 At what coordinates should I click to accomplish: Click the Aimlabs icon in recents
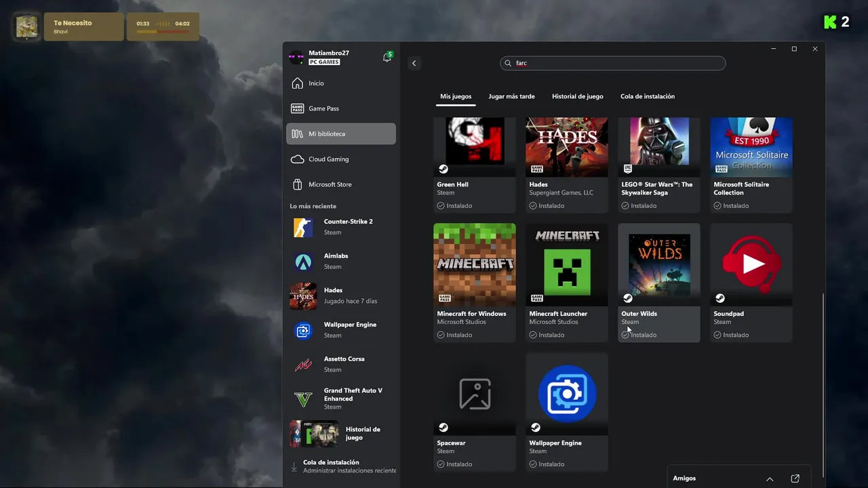click(303, 262)
